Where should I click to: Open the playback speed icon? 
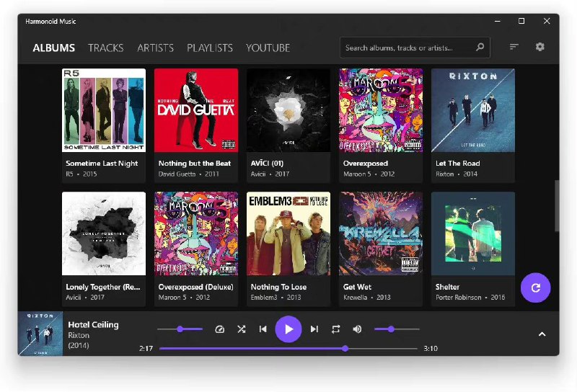[x=220, y=329]
